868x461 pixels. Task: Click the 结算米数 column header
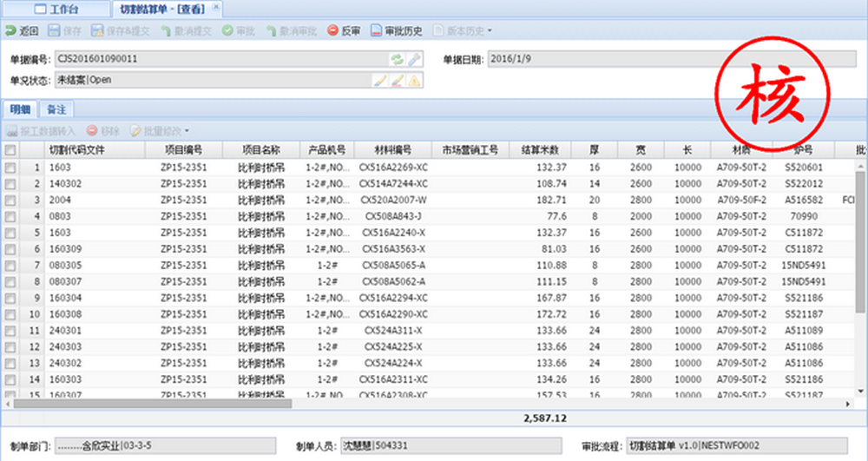[540, 150]
